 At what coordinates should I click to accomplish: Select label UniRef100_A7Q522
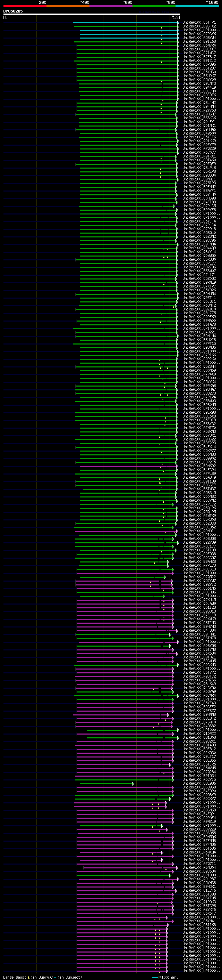[x=199, y=577]
